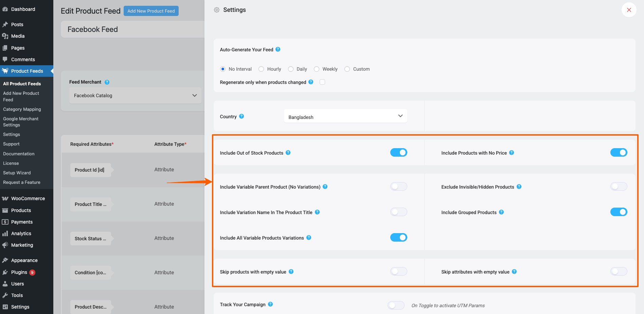The height and width of the screenshot is (314, 644).
Task: Open the Country dropdown showing Bangladesh
Action: click(345, 116)
